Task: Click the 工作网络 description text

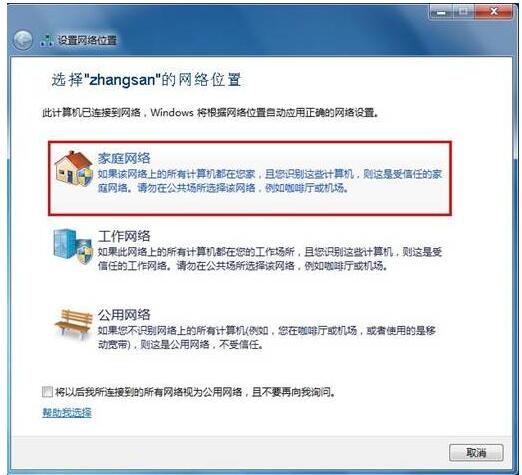Action: [x=270, y=259]
